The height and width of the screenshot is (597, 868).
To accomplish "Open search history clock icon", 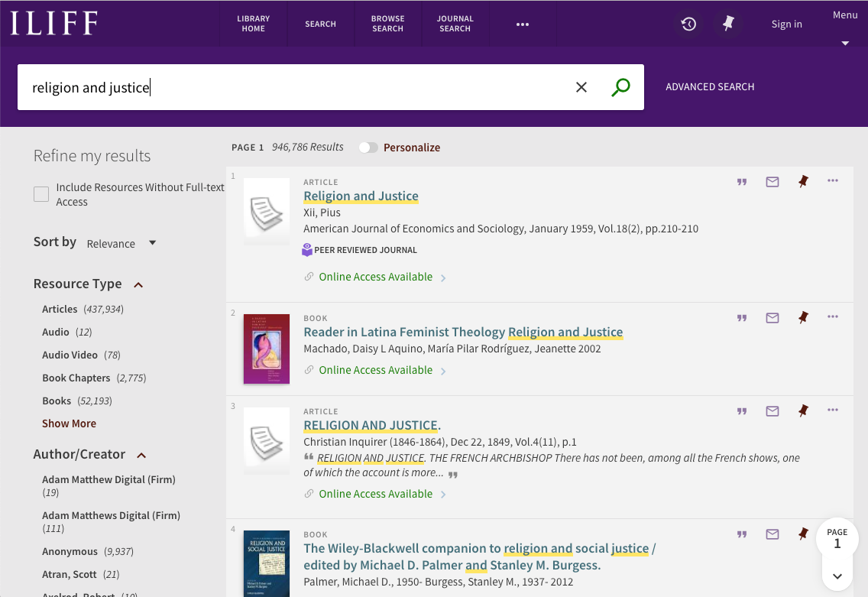I will coord(688,24).
